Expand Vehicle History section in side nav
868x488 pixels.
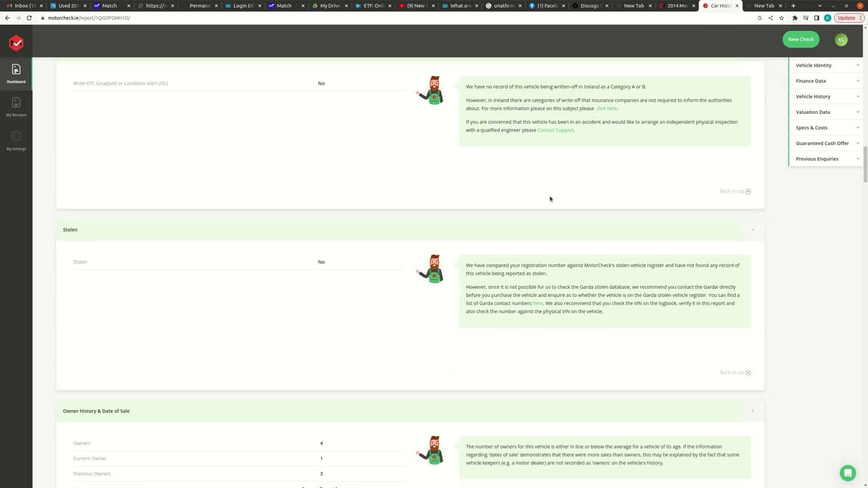click(827, 96)
